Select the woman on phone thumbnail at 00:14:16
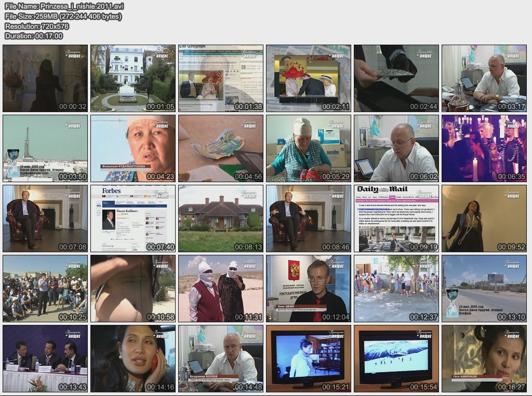 (x=133, y=358)
